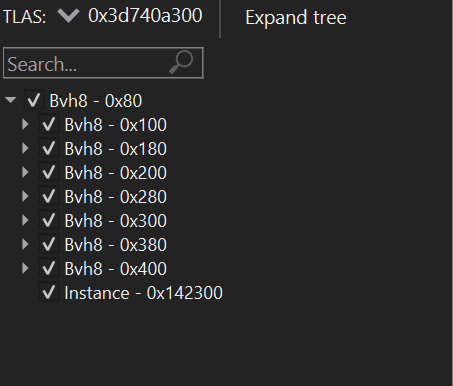Image resolution: width=453 pixels, height=386 pixels.
Task: Collapse the Bvh8 - 0x80 root node
Action: pos(10,100)
